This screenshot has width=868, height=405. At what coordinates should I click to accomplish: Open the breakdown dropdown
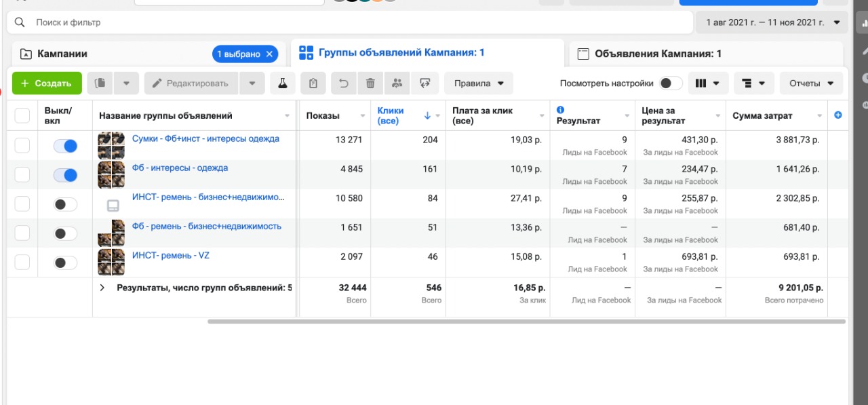point(753,83)
